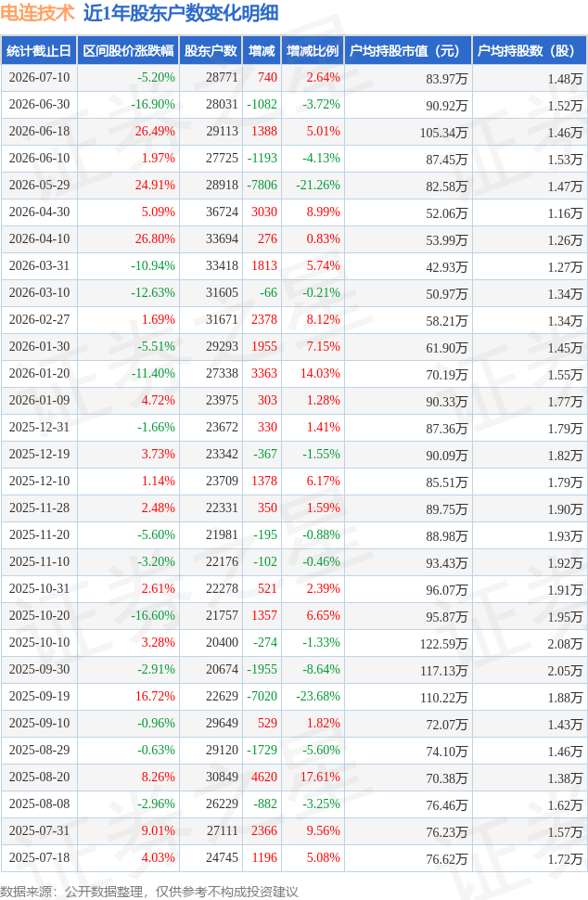Select the 2025-07-18 date row
Screen dimensions: 588x900
[294, 857]
